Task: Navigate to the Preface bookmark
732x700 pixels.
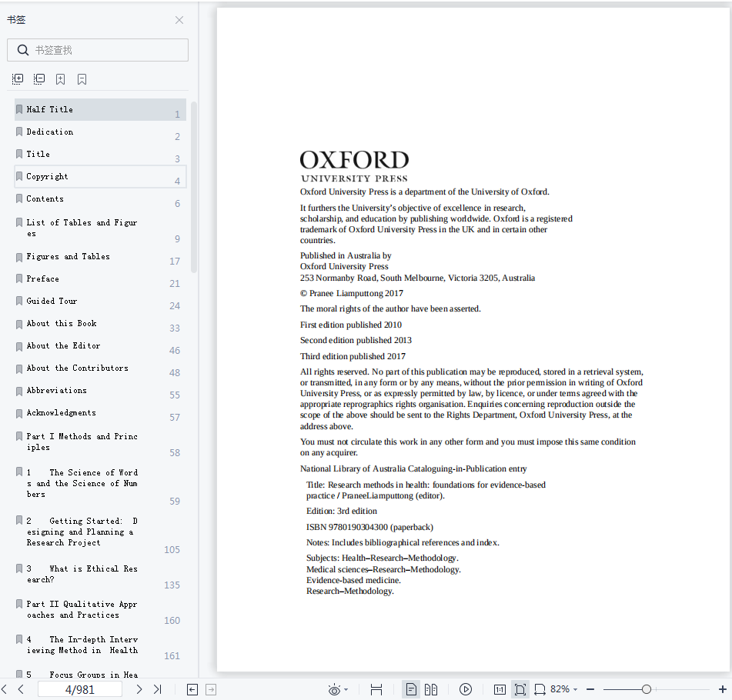Action: tap(100, 279)
